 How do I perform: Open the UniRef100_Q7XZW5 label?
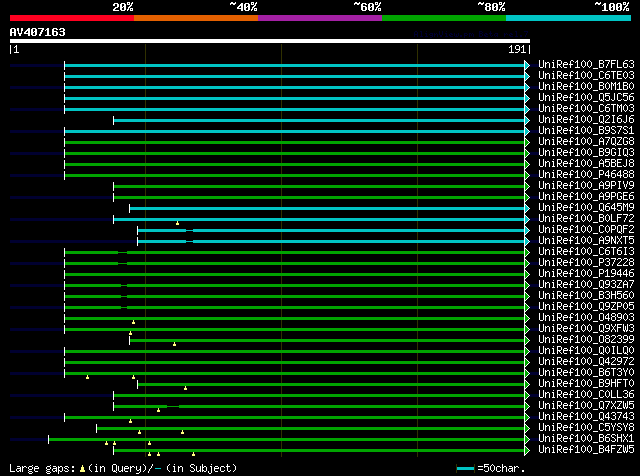click(x=586, y=406)
